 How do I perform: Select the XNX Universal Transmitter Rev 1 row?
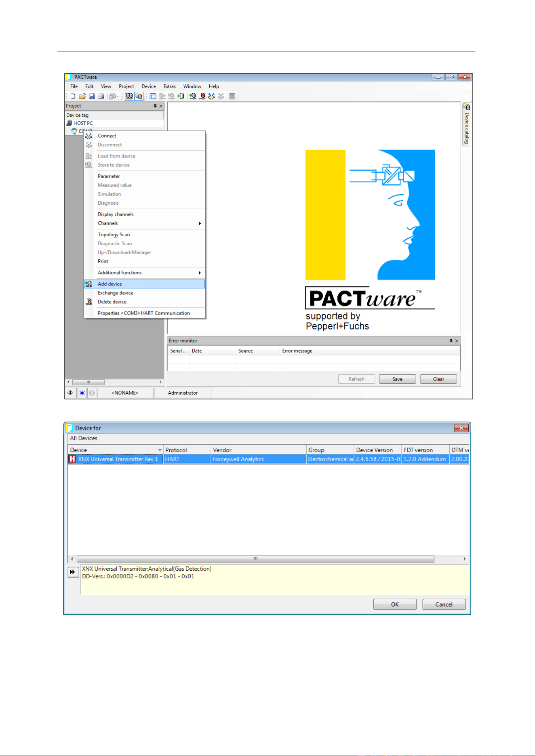tap(268, 459)
